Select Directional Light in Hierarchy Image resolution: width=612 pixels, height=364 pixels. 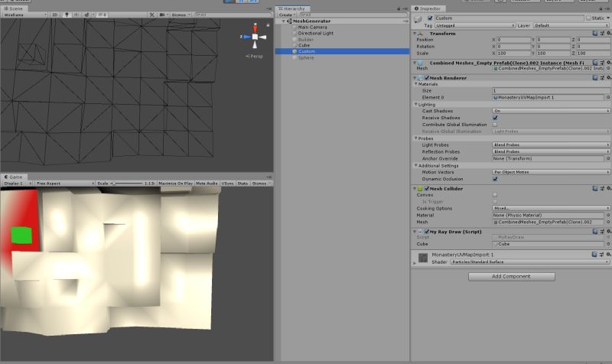pyautogui.click(x=315, y=33)
